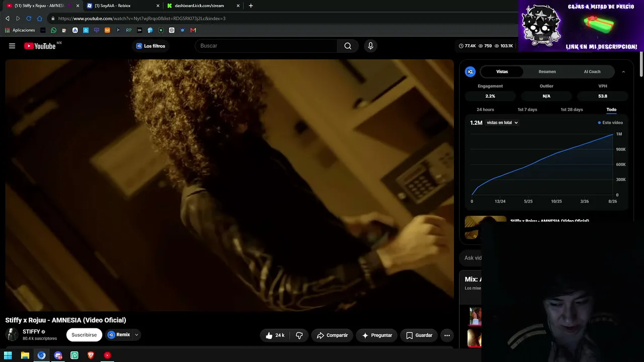Show the 24 hours view range

click(x=485, y=110)
